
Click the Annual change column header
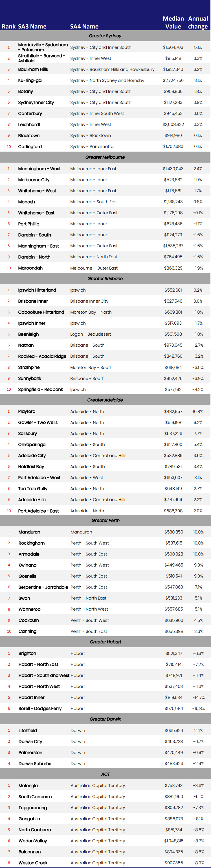point(198,23)
